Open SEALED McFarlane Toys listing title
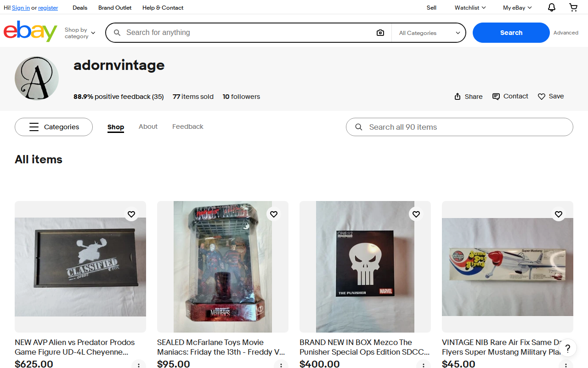588x368 pixels. [x=221, y=347]
